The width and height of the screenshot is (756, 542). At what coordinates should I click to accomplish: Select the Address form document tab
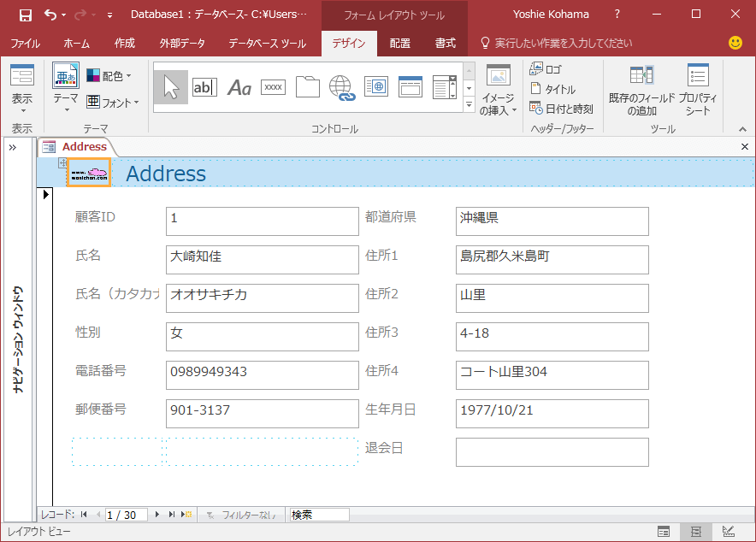[x=76, y=146]
